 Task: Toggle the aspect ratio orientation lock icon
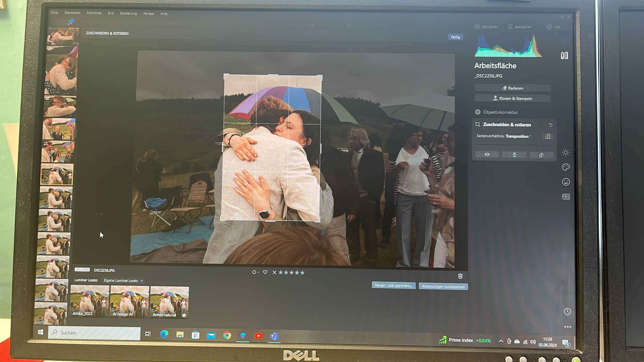coord(547,136)
